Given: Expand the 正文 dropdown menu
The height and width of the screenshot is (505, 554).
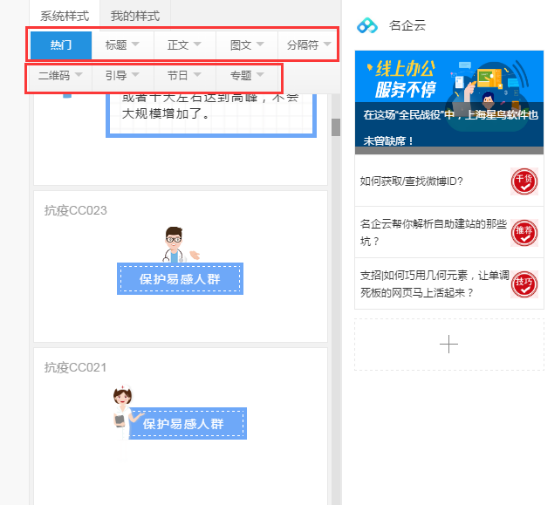Looking at the screenshot, I should 184,45.
